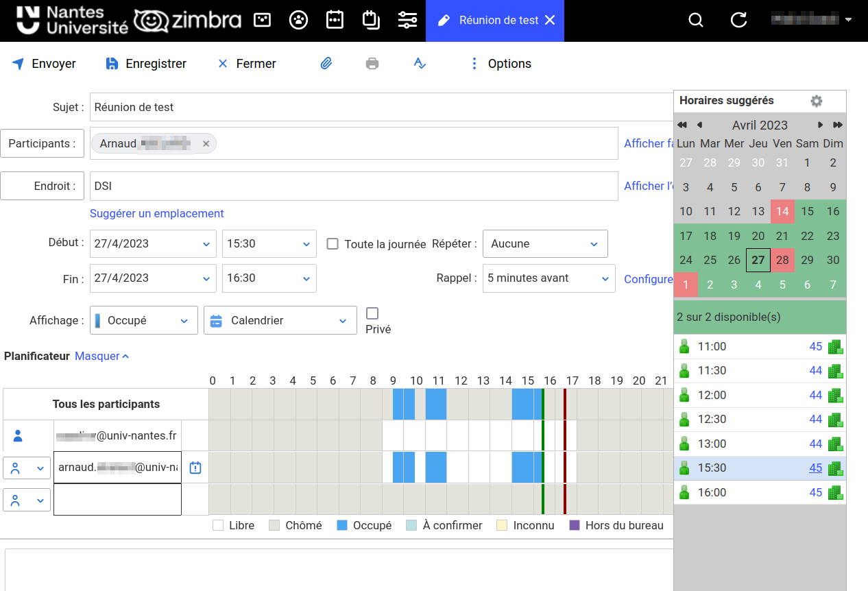Open the preferences sliders icon
Screen dimensions: 868x591
[x=407, y=20]
